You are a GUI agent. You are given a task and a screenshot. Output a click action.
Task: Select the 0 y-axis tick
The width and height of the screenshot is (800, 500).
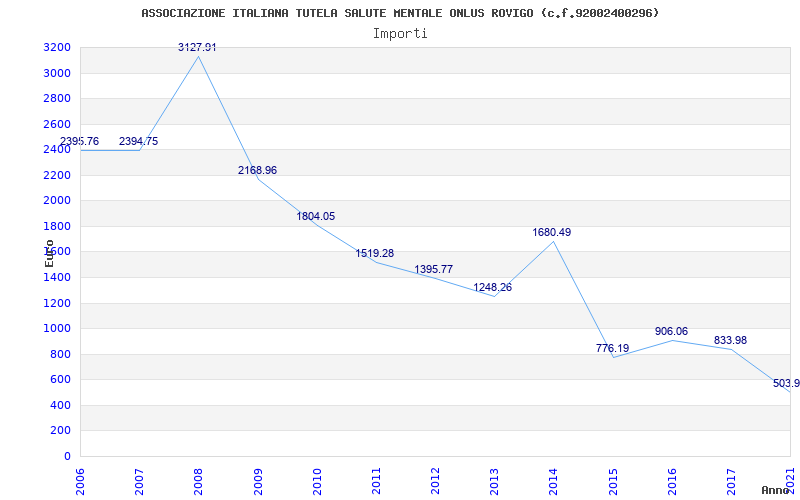tap(67, 457)
